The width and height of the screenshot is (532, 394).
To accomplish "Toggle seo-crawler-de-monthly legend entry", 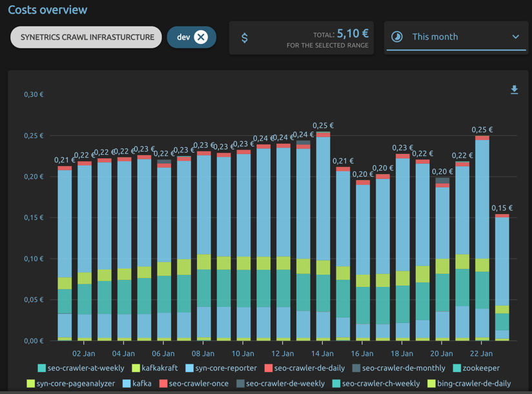I will tap(400, 368).
